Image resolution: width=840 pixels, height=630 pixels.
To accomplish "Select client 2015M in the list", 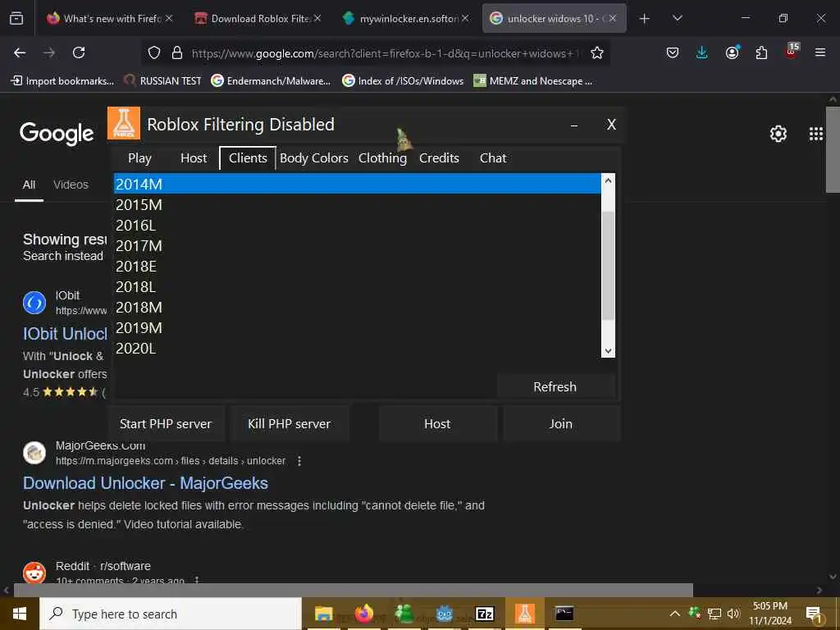I will (x=358, y=204).
